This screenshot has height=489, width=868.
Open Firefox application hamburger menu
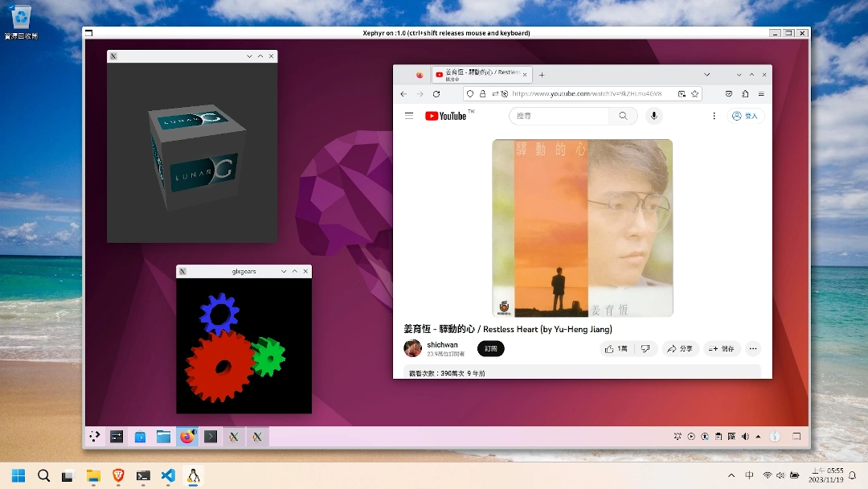coord(761,94)
